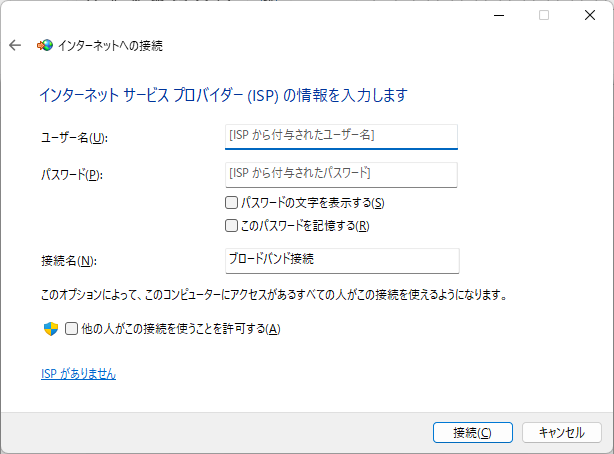Click the disabled maximize window button
This screenshot has height=454, width=614.
coord(544,15)
